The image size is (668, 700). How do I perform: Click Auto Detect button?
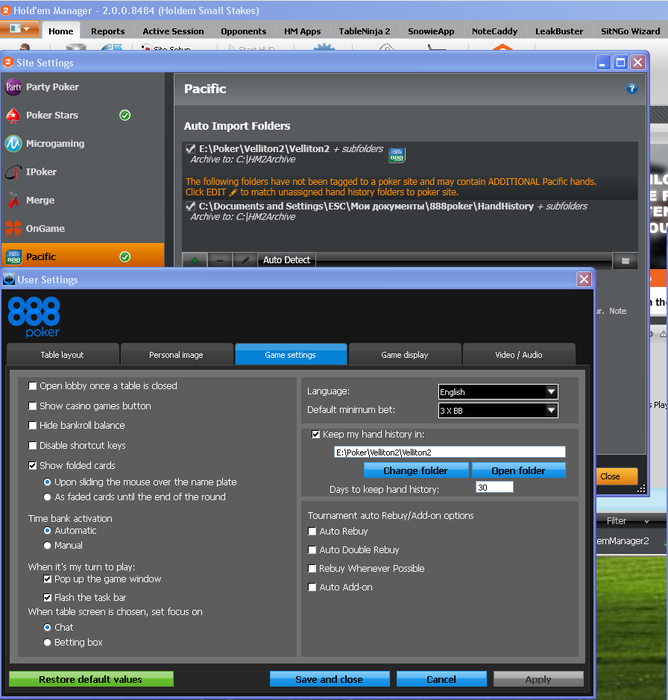point(287,260)
